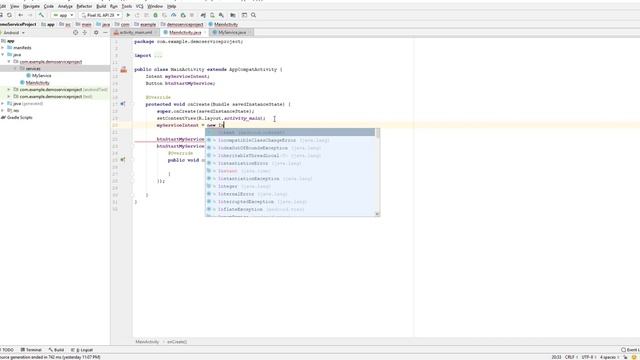Open SDK Manager icon in toolbar

tap(221, 15)
